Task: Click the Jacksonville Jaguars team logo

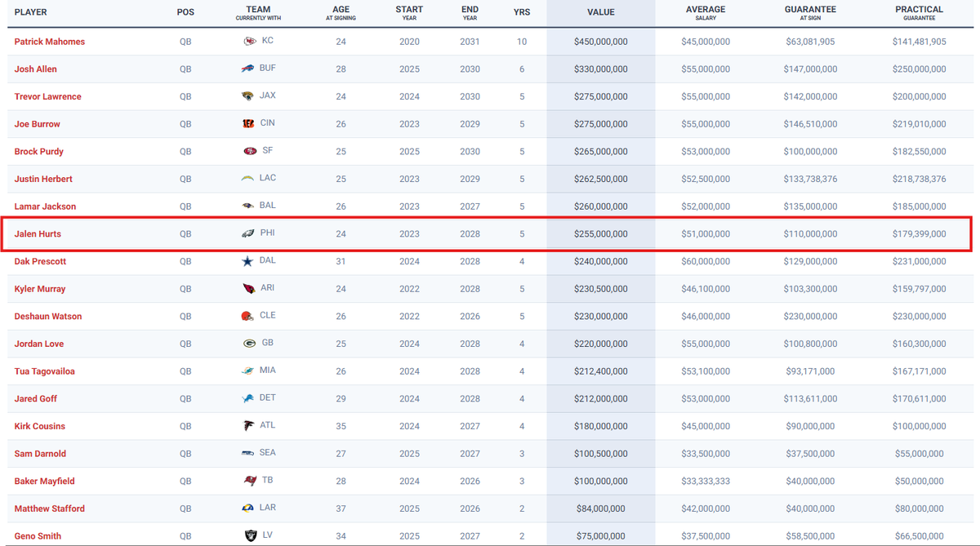Action: click(x=247, y=96)
